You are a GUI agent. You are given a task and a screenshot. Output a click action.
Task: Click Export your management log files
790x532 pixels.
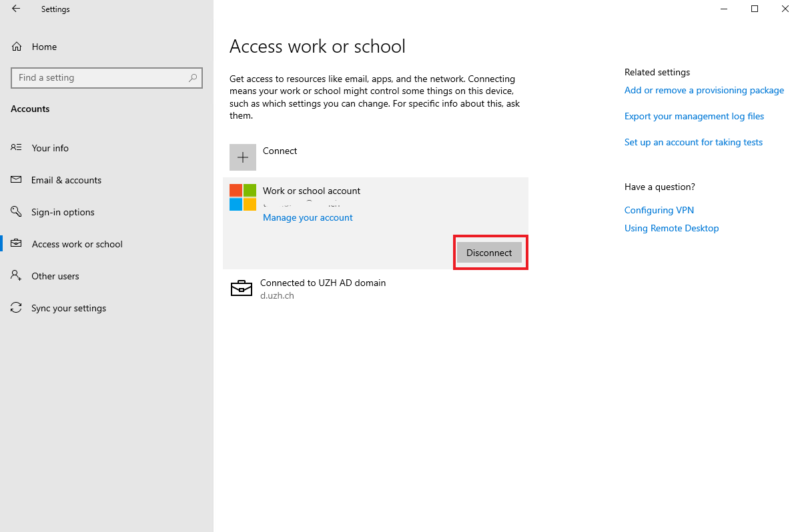[x=694, y=116]
